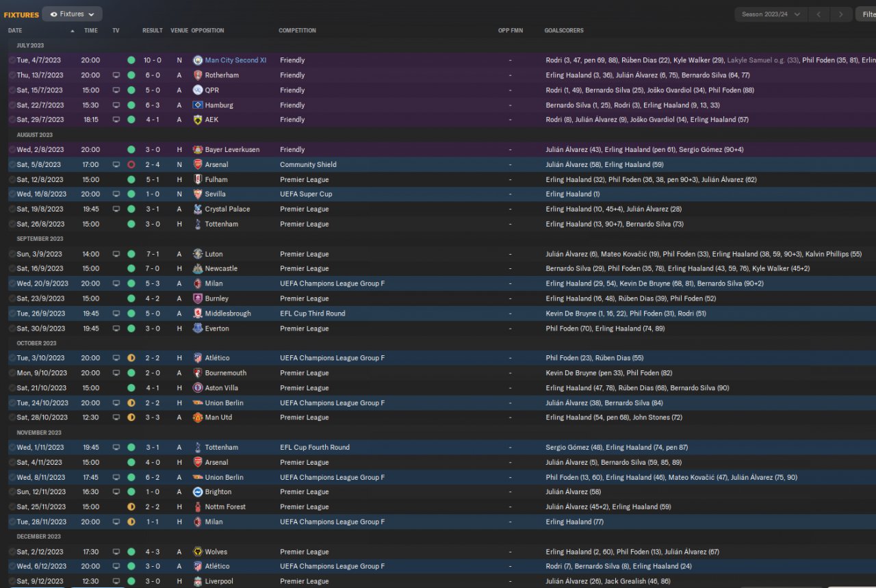Click the orange draw indicator for Atlético match
This screenshot has height=588, width=876.
point(131,358)
